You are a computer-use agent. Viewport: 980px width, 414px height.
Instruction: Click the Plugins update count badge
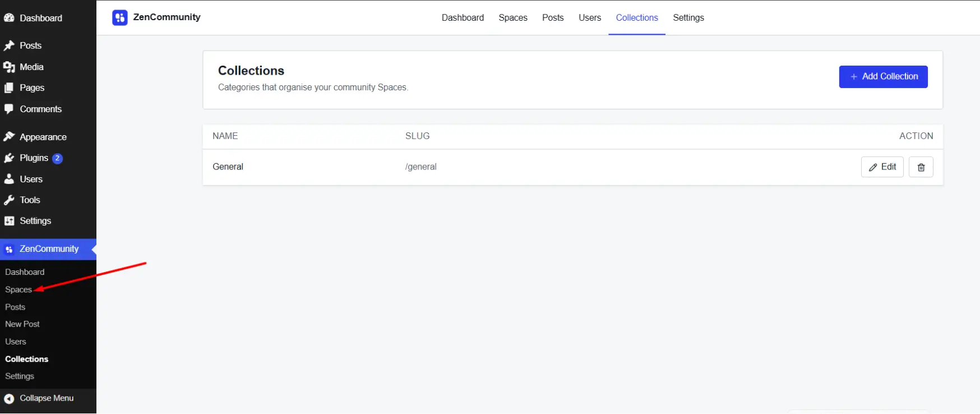[57, 158]
